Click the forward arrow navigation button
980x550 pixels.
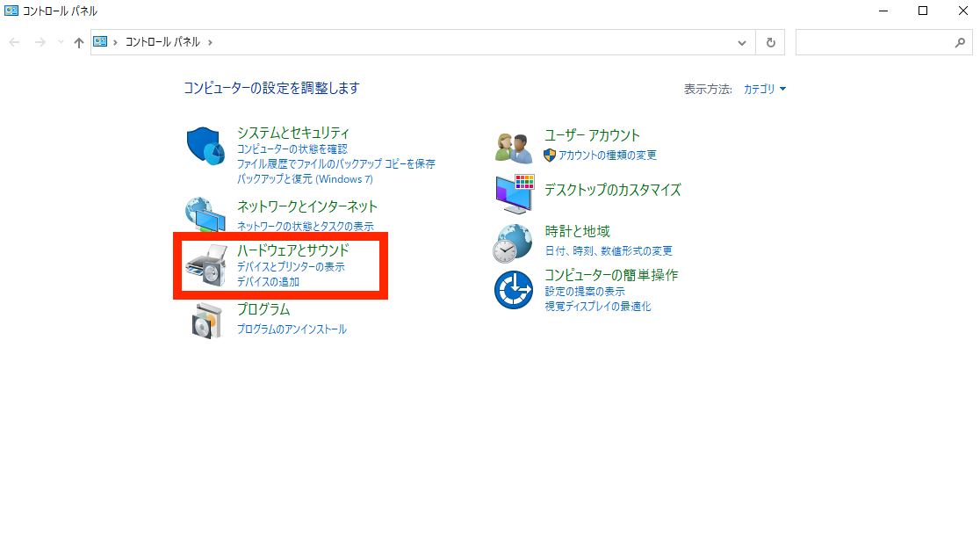(x=40, y=42)
